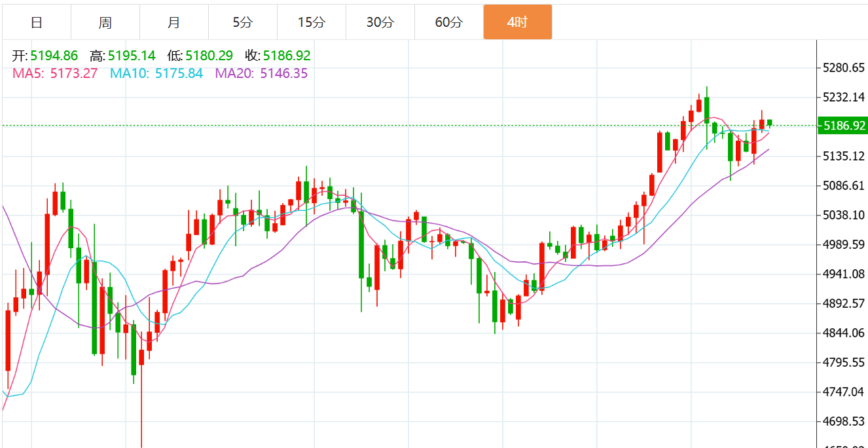Screen dimensions: 868x448
Task: Click the MA10 value 5175.84
Action: click(179, 73)
